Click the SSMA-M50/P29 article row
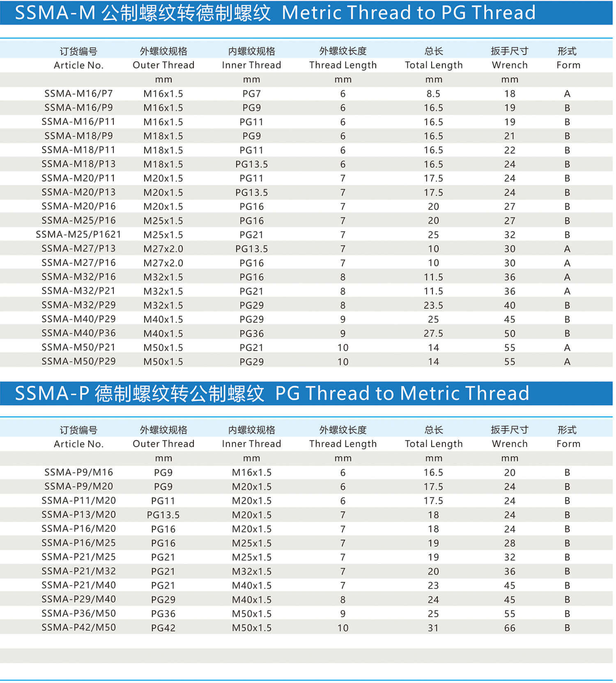Screen dimensions: 616x683 (78, 362)
